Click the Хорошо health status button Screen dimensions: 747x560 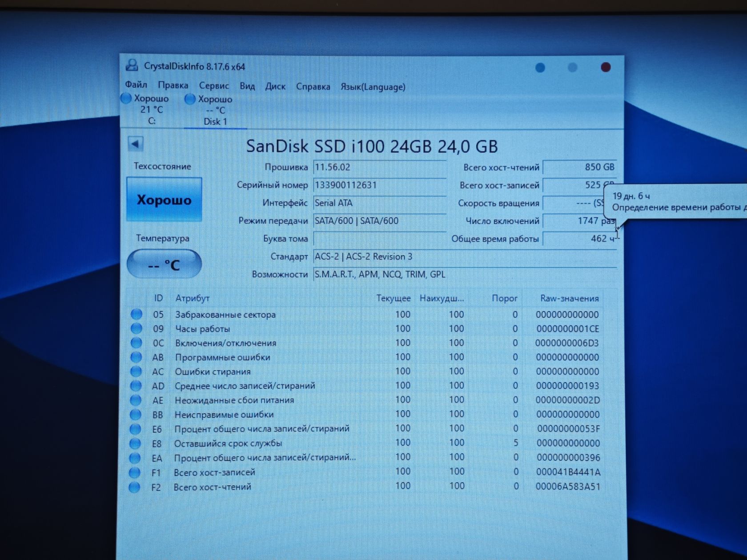[x=164, y=200]
